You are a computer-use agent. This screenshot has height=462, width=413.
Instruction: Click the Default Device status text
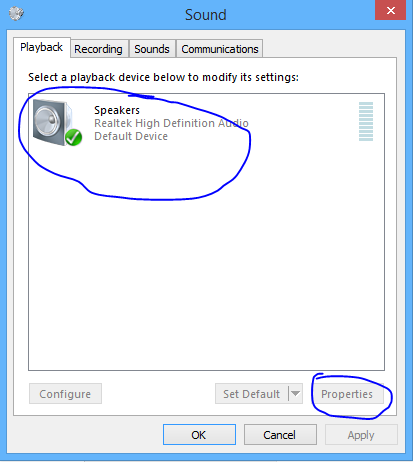coord(131,136)
